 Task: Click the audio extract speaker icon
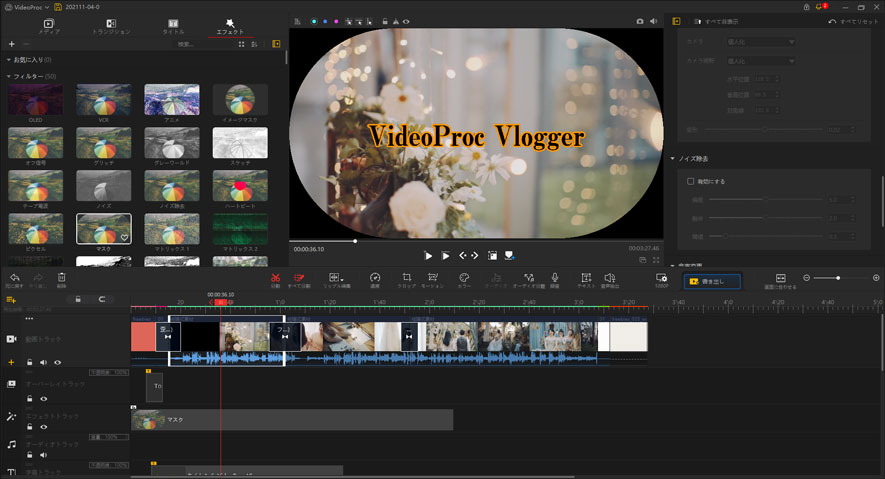pyautogui.click(x=610, y=278)
